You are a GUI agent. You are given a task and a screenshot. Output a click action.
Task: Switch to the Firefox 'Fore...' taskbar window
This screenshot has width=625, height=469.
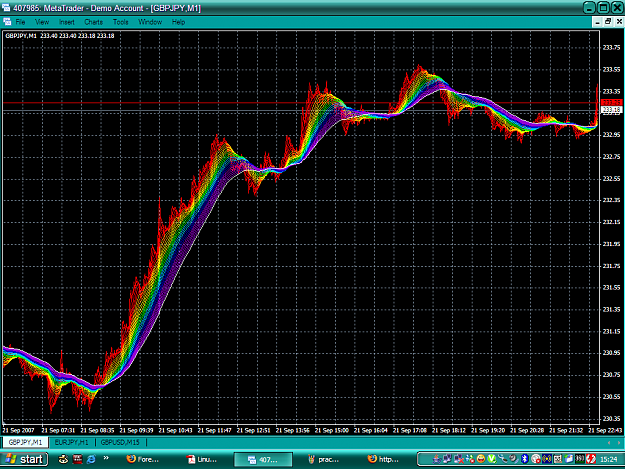pyautogui.click(x=143, y=459)
